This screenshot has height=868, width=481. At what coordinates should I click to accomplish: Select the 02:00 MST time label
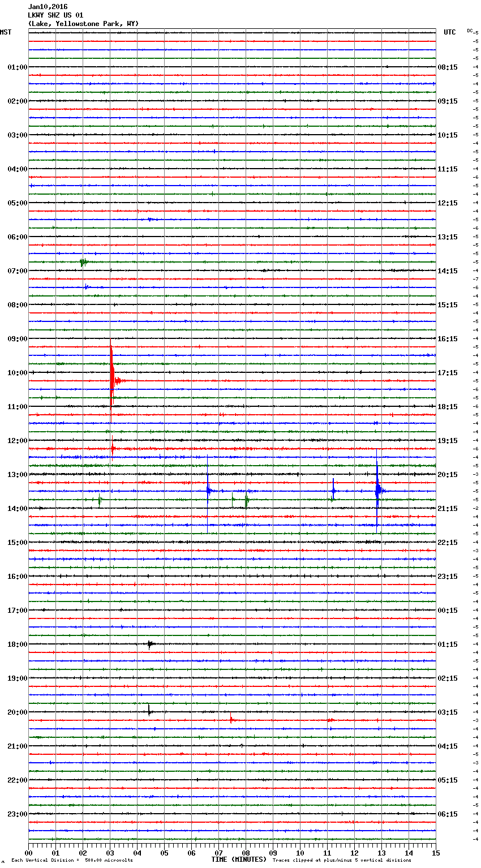[17, 101]
